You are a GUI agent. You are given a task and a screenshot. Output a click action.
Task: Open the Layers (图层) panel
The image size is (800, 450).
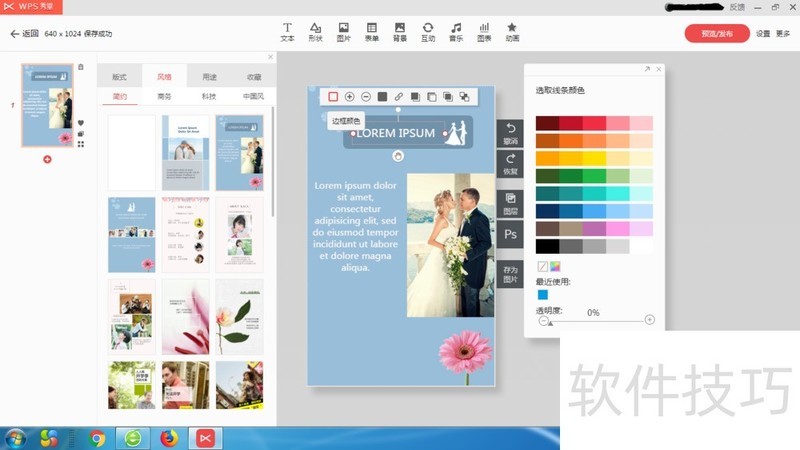pyautogui.click(x=510, y=204)
